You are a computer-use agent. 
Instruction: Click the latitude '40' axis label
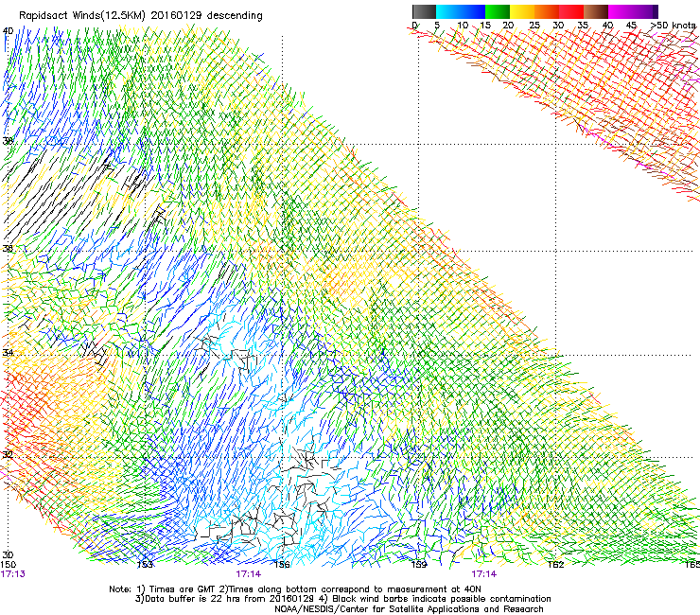click(8, 31)
